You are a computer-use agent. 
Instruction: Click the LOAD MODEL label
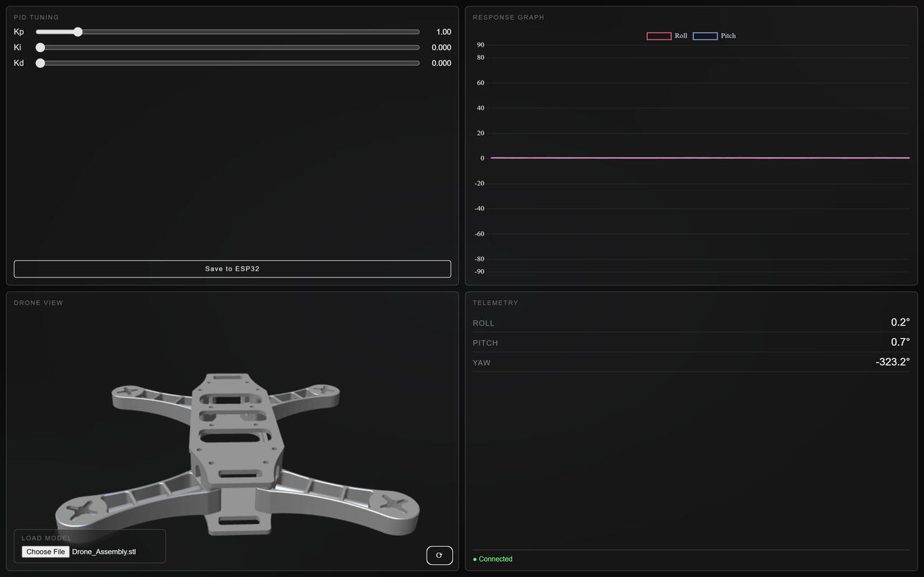pyautogui.click(x=47, y=538)
